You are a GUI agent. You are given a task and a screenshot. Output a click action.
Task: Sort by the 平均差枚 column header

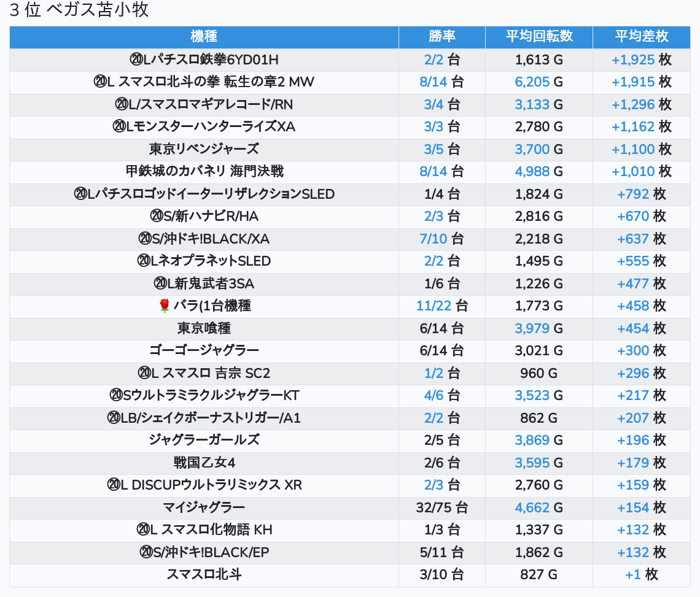point(641,36)
